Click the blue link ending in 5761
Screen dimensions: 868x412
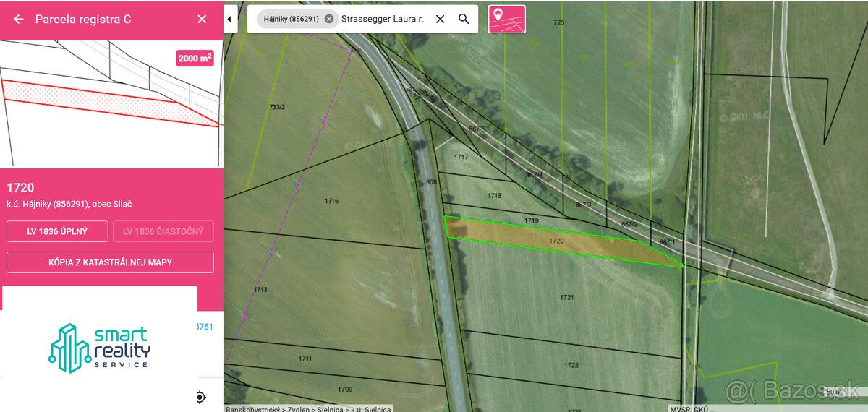click(x=205, y=327)
